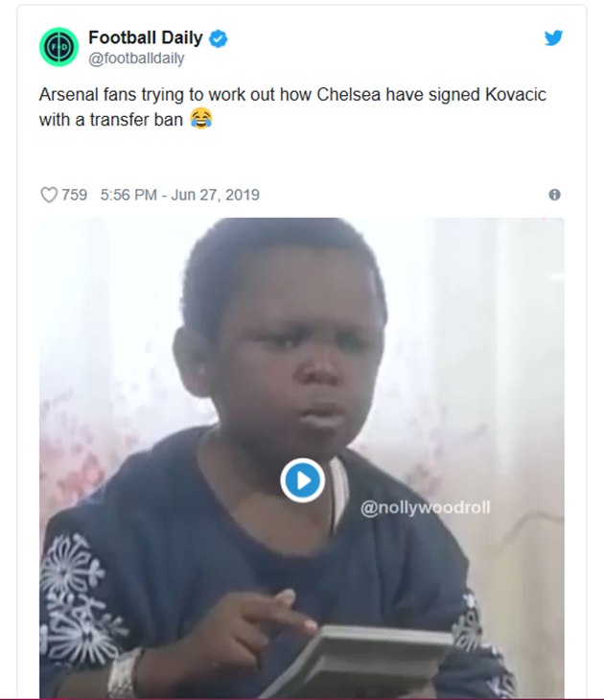Play the embedded video
The height and width of the screenshot is (700, 604).
pos(302,479)
